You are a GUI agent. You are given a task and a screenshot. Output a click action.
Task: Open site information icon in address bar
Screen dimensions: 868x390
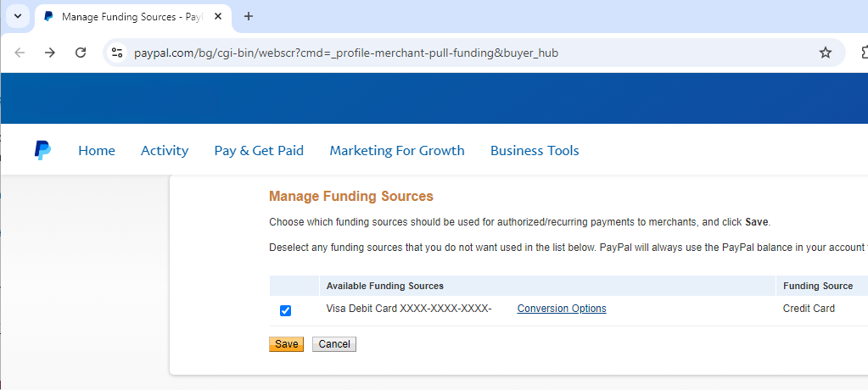[x=117, y=53]
